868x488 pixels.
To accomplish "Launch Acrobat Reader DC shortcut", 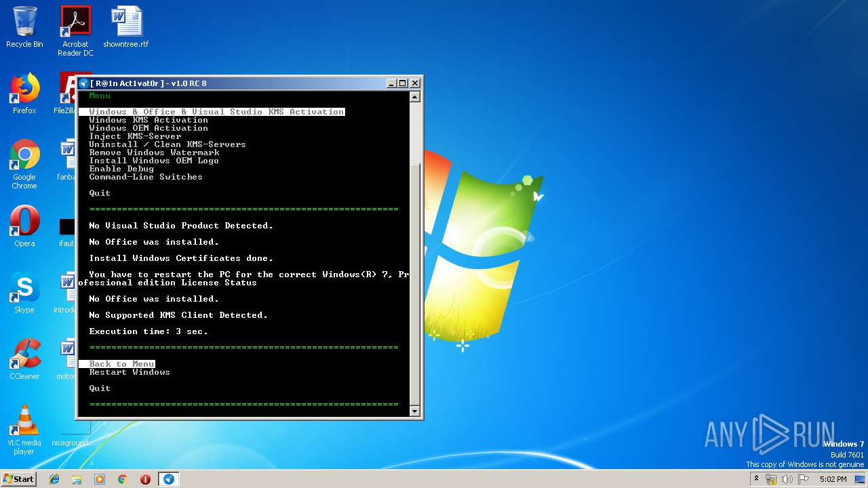I will [x=75, y=31].
